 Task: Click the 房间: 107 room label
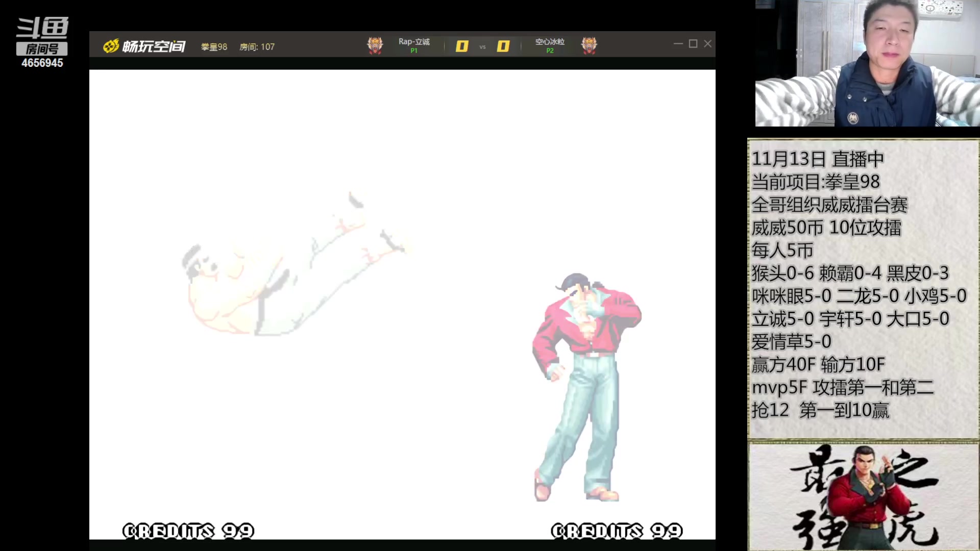pyautogui.click(x=257, y=47)
